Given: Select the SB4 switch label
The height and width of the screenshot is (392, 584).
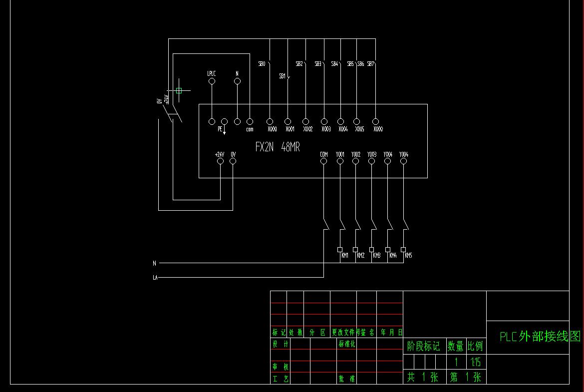Looking at the screenshot, I should pos(334,64).
